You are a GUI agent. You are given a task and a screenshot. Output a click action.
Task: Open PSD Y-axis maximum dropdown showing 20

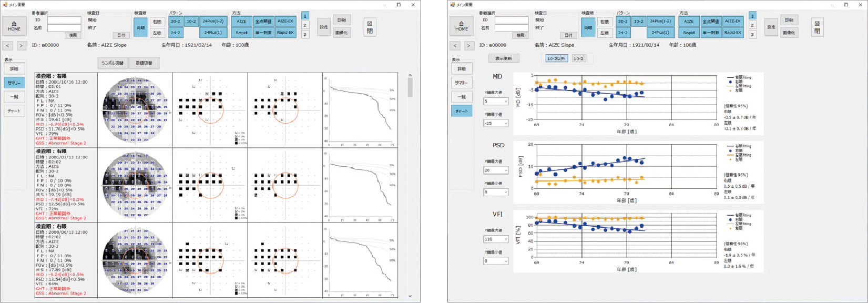(496, 170)
